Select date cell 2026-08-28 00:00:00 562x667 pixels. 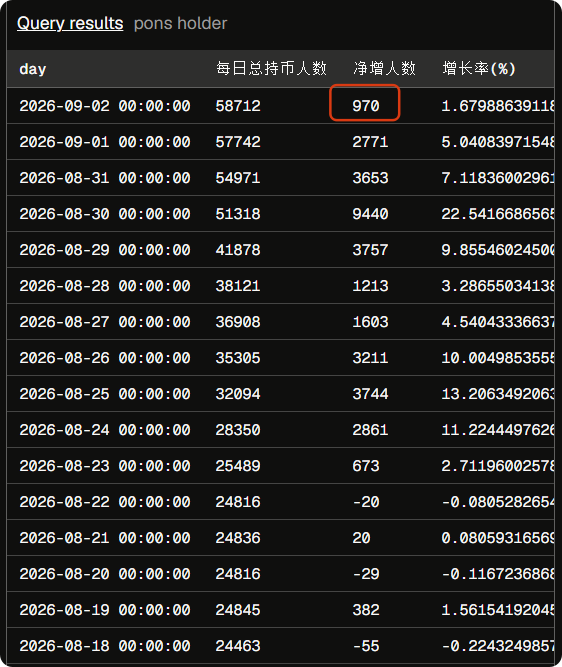(105, 286)
